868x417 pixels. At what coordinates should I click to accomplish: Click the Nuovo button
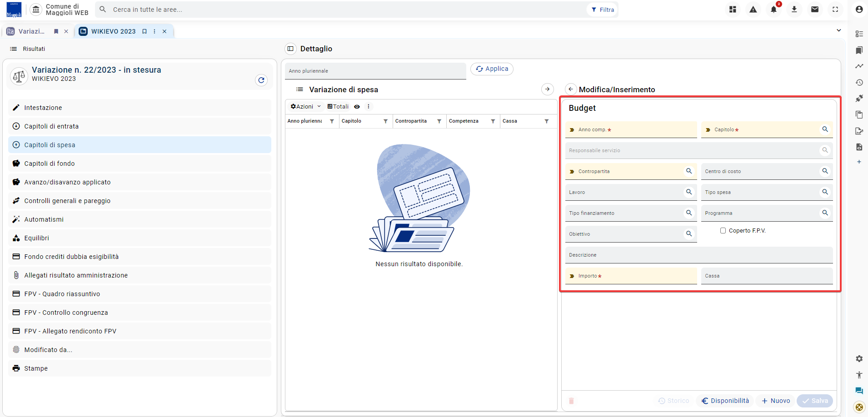point(776,401)
